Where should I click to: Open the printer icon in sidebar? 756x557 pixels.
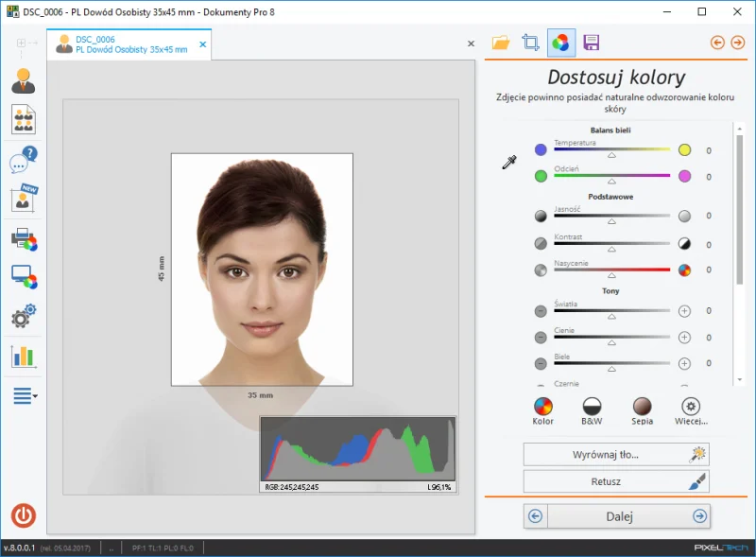24,238
